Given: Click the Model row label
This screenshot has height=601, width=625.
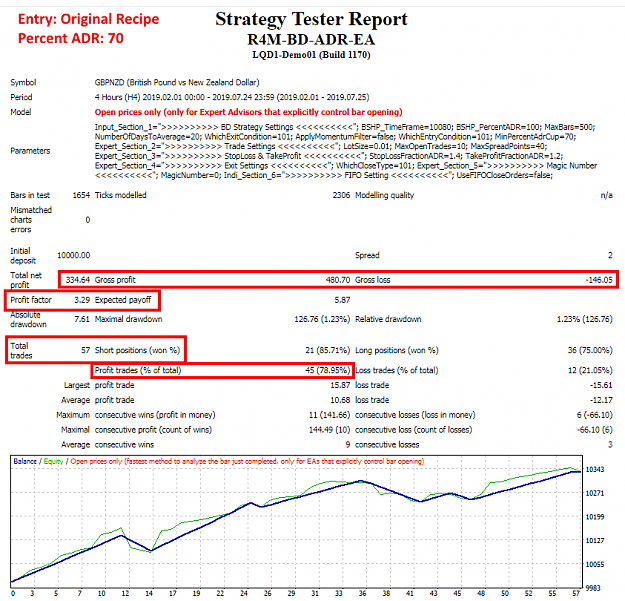Looking at the screenshot, I should (x=21, y=112).
